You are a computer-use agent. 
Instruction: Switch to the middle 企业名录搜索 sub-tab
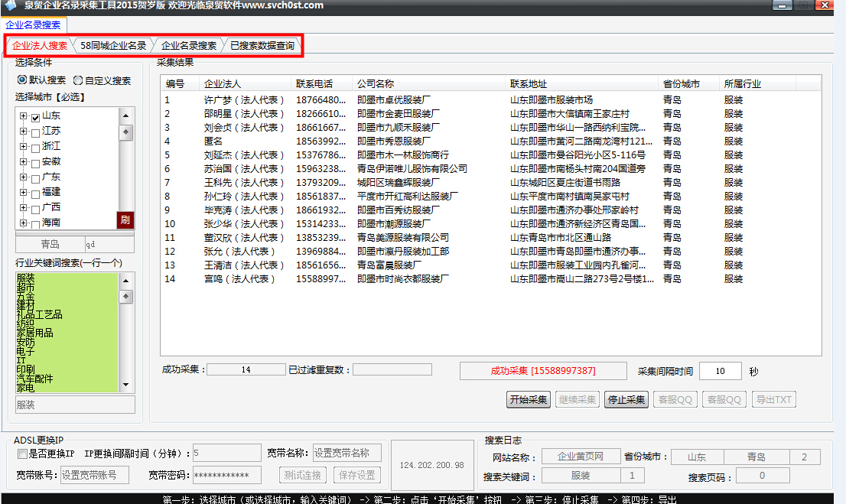189,46
